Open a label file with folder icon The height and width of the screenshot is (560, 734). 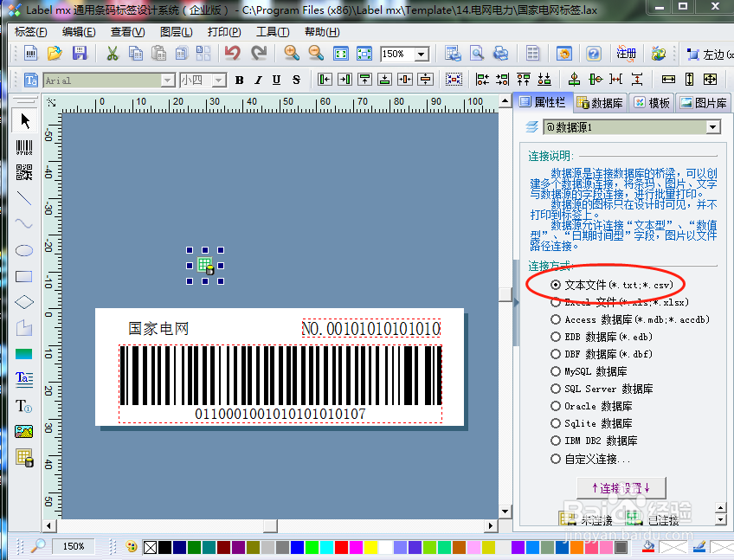click(x=55, y=53)
